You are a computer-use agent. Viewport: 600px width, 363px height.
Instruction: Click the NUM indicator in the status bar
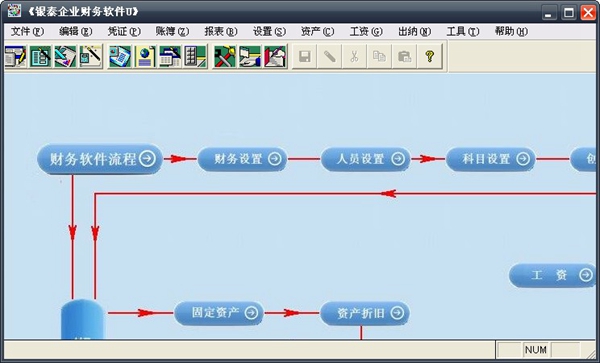coord(536,350)
